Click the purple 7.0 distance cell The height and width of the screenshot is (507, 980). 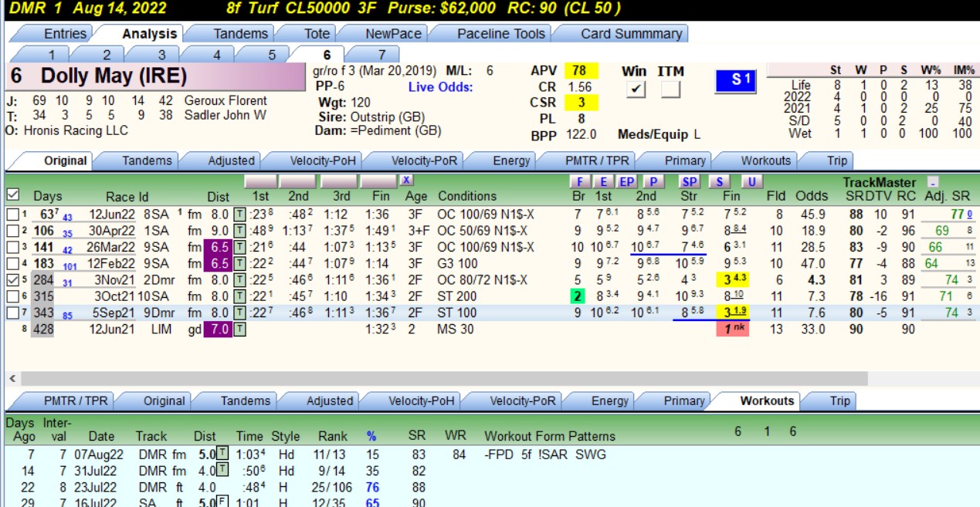click(217, 329)
